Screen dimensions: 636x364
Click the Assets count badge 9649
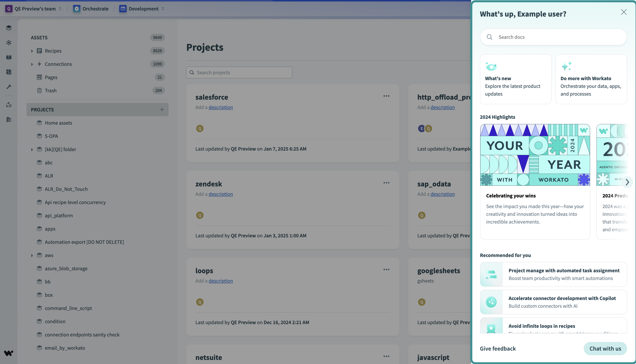(157, 38)
